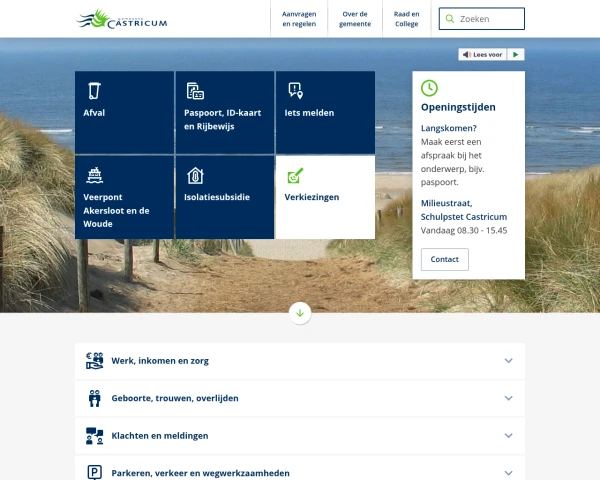Click the report location icon on Iets melden
This screenshot has width=600, height=480.
click(x=295, y=91)
